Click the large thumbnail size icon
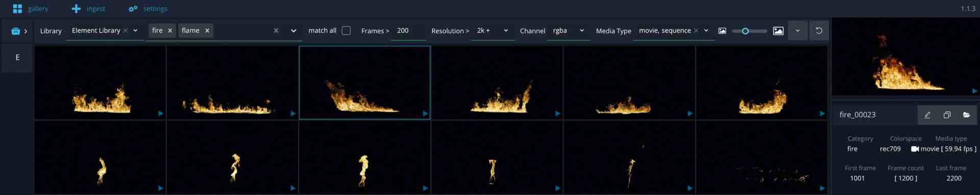The width and height of the screenshot is (980, 195). pyautogui.click(x=778, y=31)
